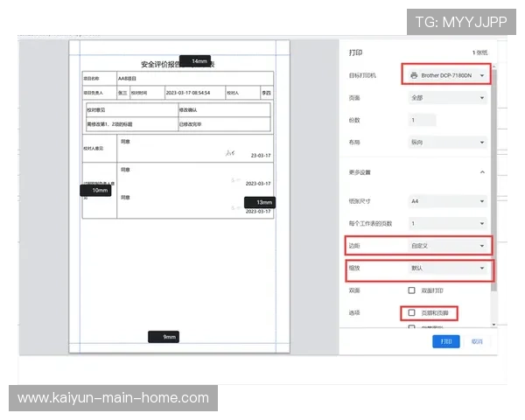Click the blue 打印 print button
The height and width of the screenshot is (420, 525).
pyautogui.click(x=445, y=341)
